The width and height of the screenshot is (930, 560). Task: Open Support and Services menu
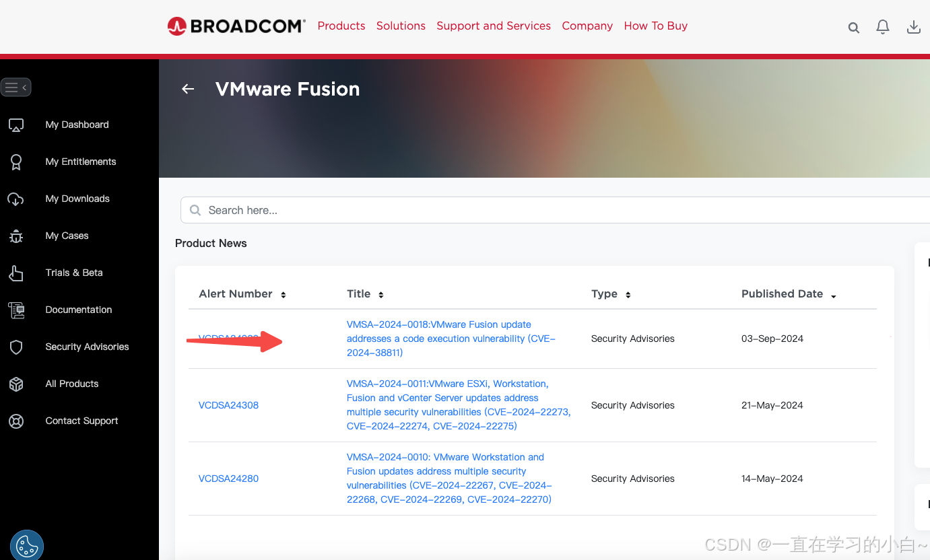pos(494,26)
